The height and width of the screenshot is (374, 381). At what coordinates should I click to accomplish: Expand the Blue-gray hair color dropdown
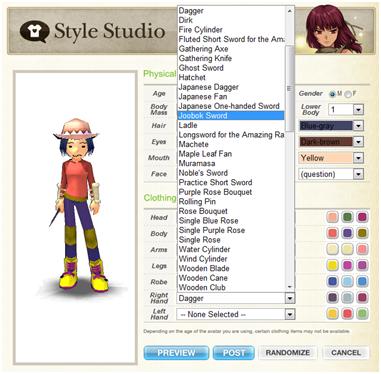coord(358,126)
